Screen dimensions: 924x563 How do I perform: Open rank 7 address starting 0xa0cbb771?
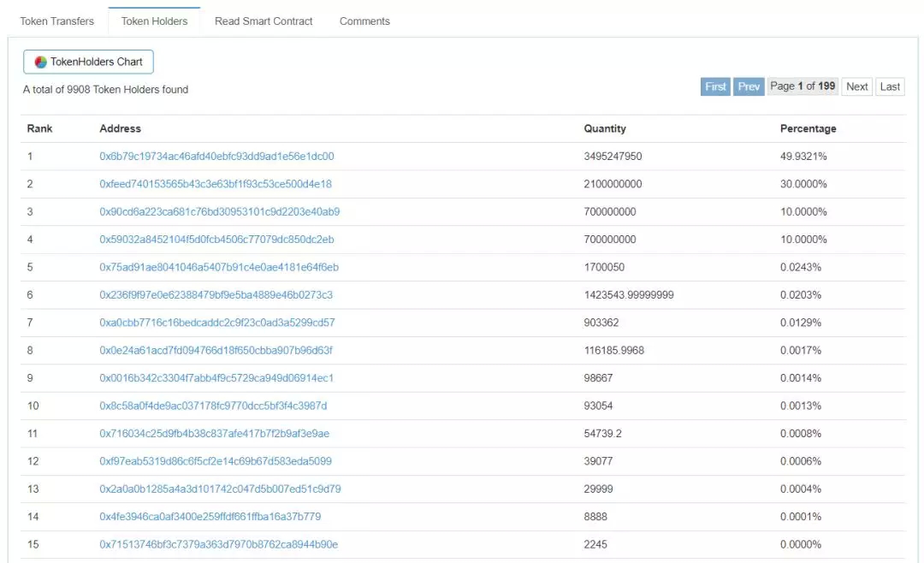[217, 323]
